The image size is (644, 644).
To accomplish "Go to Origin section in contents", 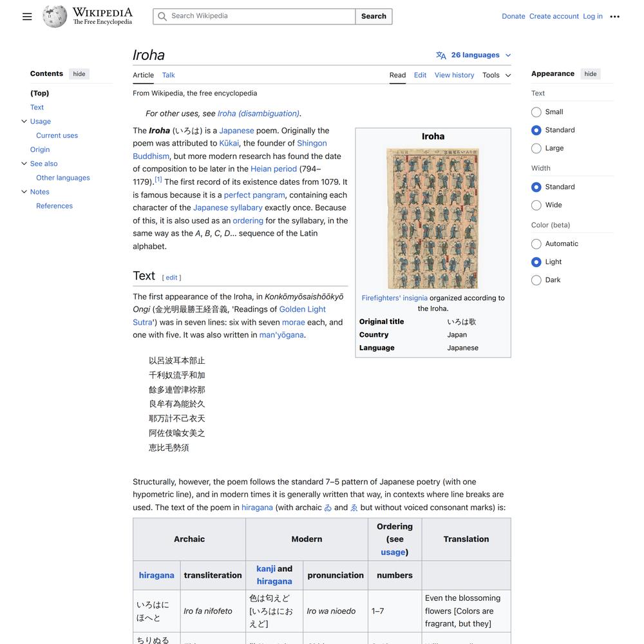I will (x=40, y=149).
